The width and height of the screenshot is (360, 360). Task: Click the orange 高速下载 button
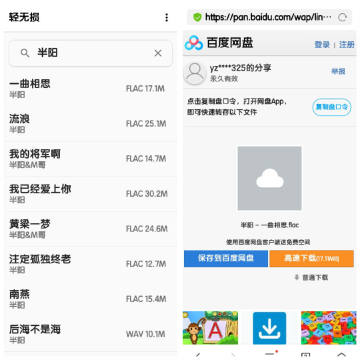click(x=312, y=259)
